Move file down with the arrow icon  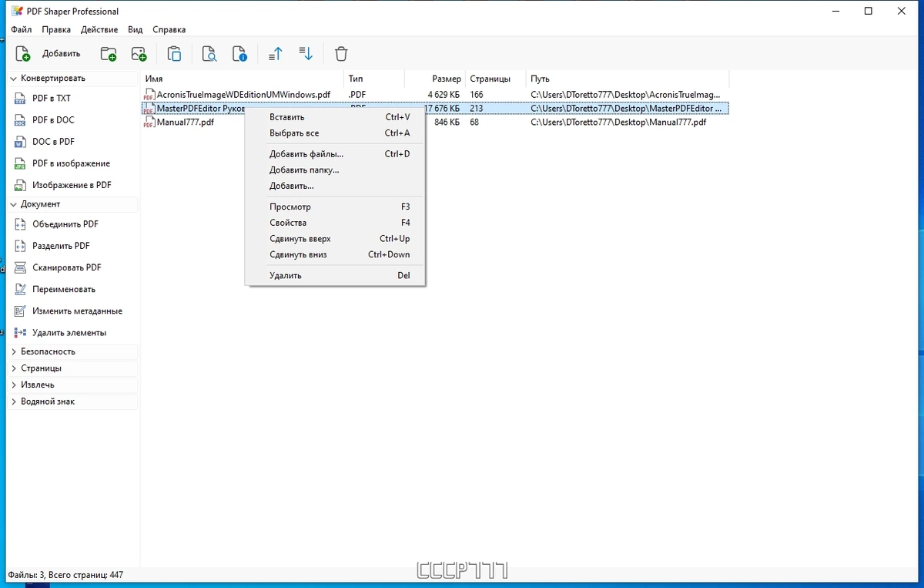[306, 54]
